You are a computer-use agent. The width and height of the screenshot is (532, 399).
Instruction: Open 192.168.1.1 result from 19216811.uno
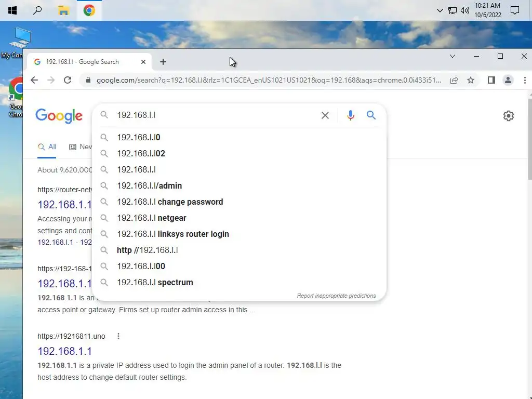pos(64,351)
